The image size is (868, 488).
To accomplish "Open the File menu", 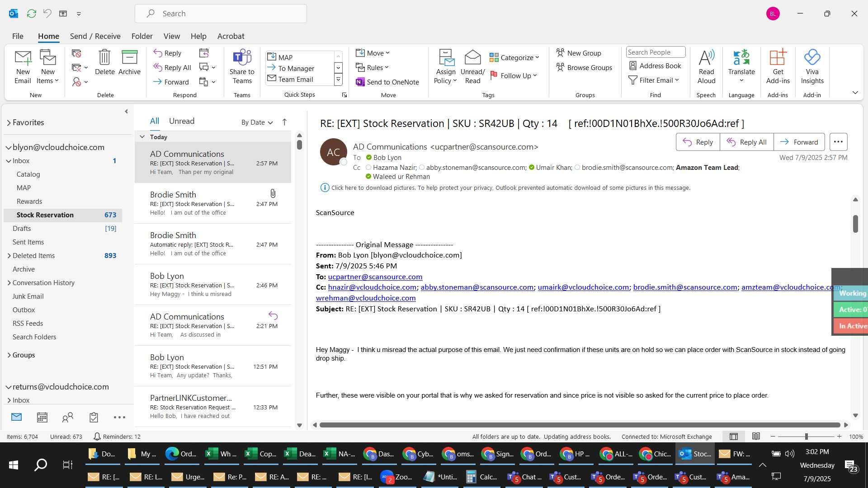I will [18, 36].
